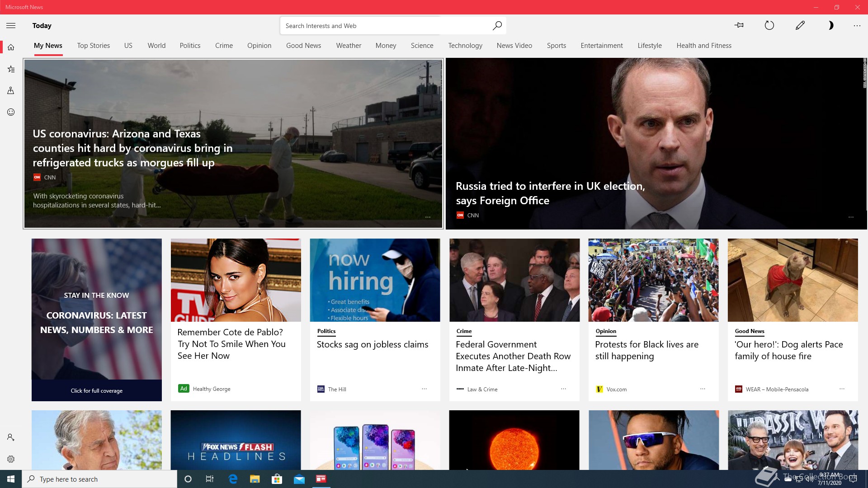Open the Fox News Flash Headlines thumbnail
The height and width of the screenshot is (488, 868).
pos(236,440)
